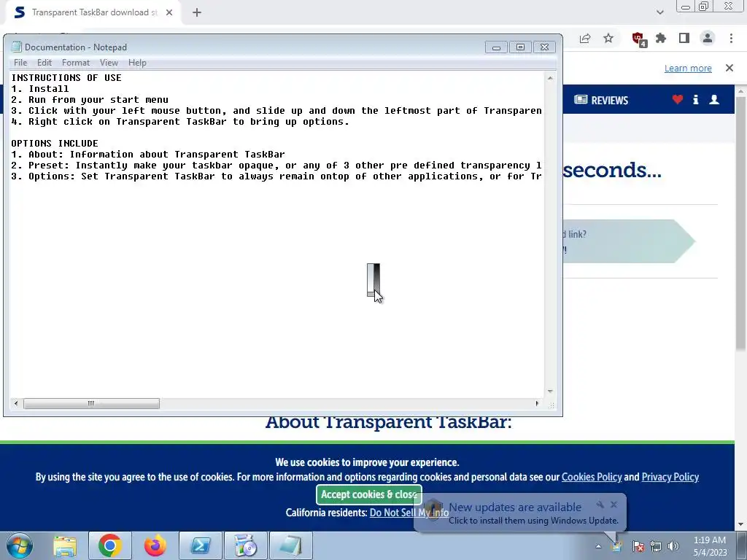The width and height of the screenshot is (747, 560).
Task: Close the Windows Update notification balloon
Action: [x=614, y=505]
